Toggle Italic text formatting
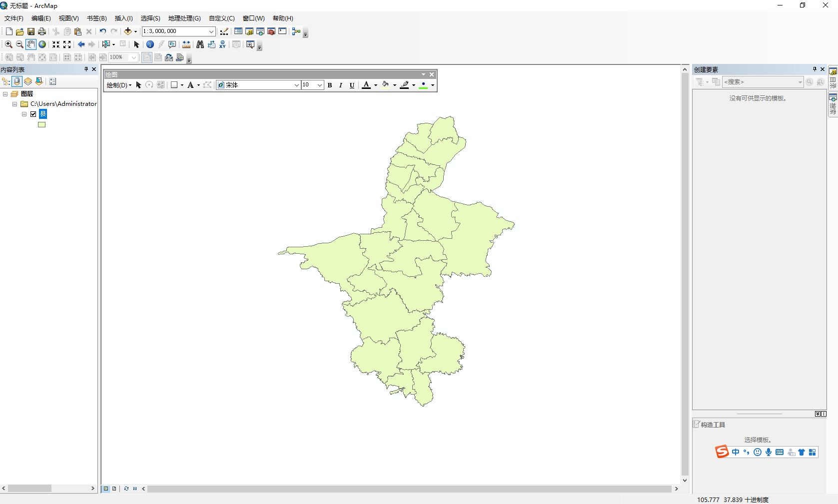The image size is (838, 504). tap(341, 85)
